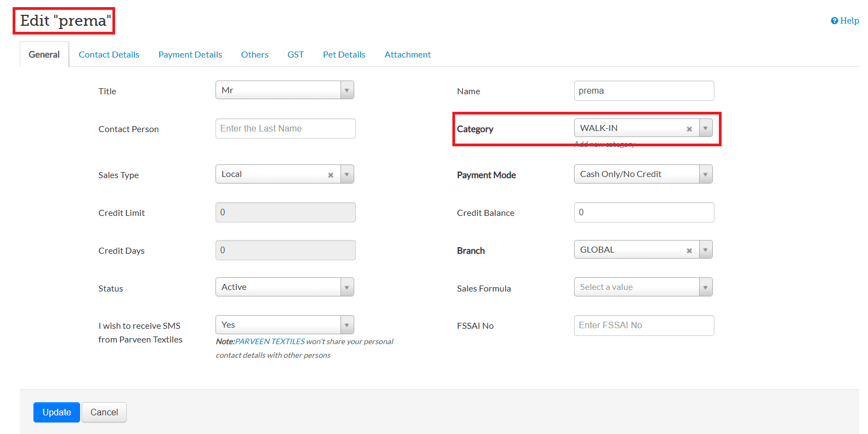Click the Contact Person input field
Image resolution: width=868 pixels, height=434 pixels.
(285, 129)
